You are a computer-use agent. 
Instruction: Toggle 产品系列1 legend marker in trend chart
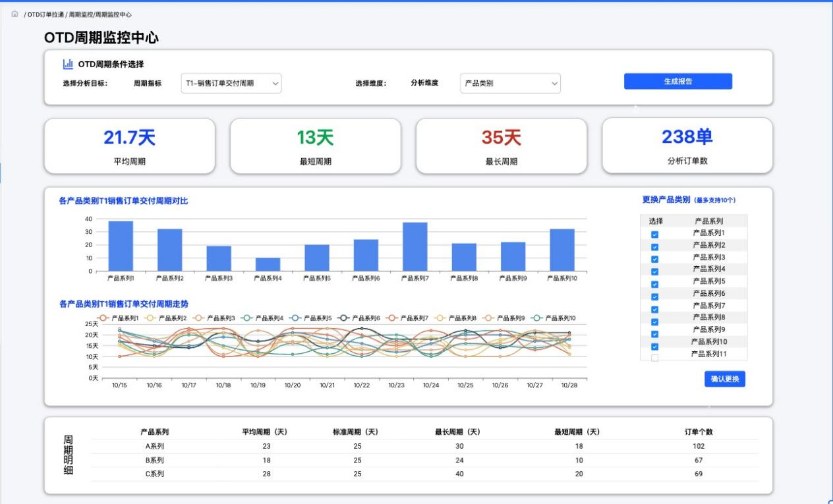click(x=102, y=318)
